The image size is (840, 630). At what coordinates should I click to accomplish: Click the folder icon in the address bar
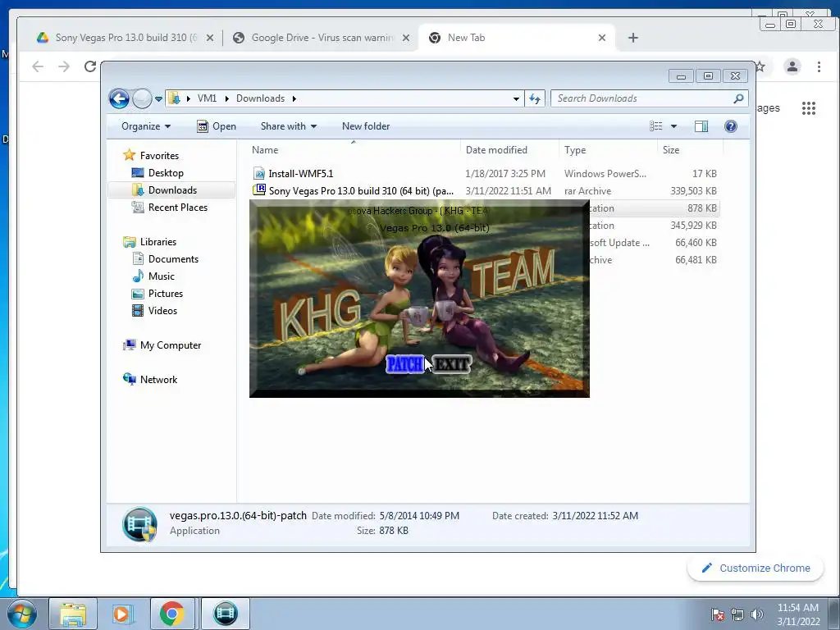pos(174,98)
